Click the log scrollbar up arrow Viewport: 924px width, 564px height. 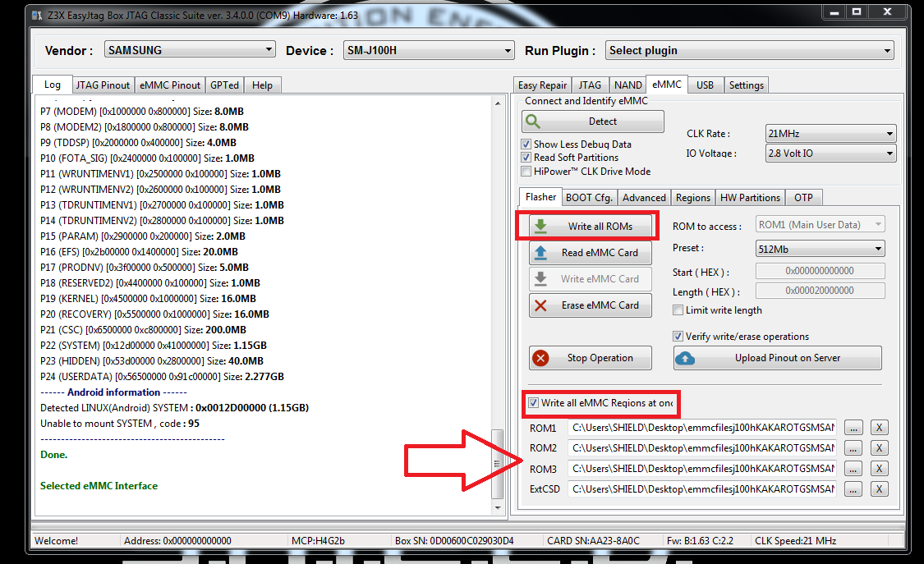pos(498,103)
